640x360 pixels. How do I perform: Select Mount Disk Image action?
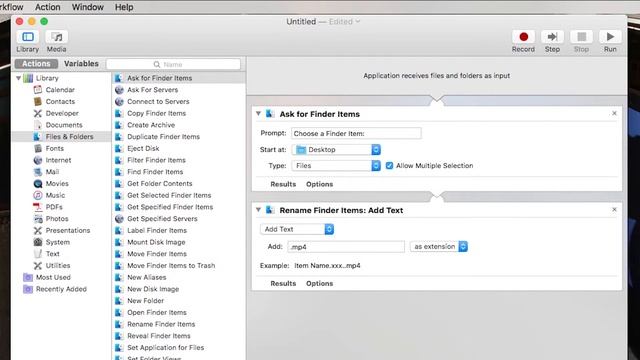pyautogui.click(x=179, y=242)
